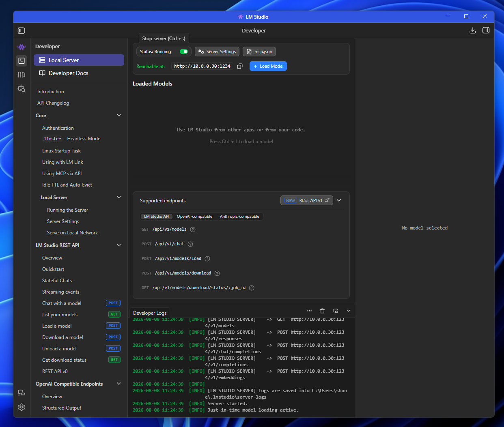Open the REST API v0 page

tap(55, 371)
